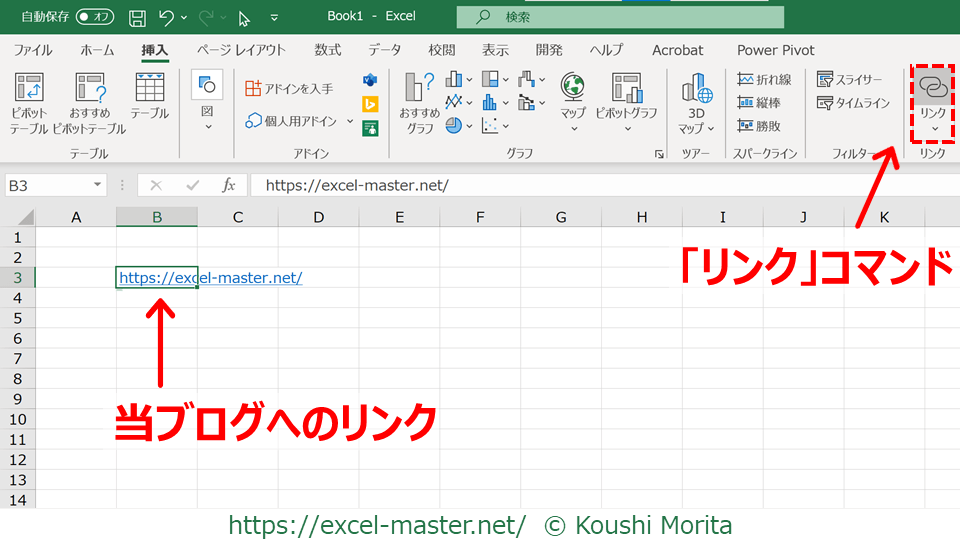Click in the search box
This screenshot has height=540, width=960.
point(620,17)
